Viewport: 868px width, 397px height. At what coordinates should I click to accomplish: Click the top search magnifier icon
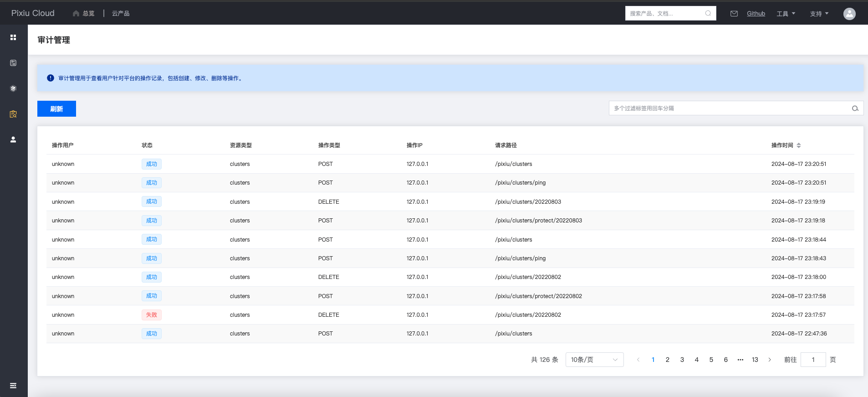708,13
